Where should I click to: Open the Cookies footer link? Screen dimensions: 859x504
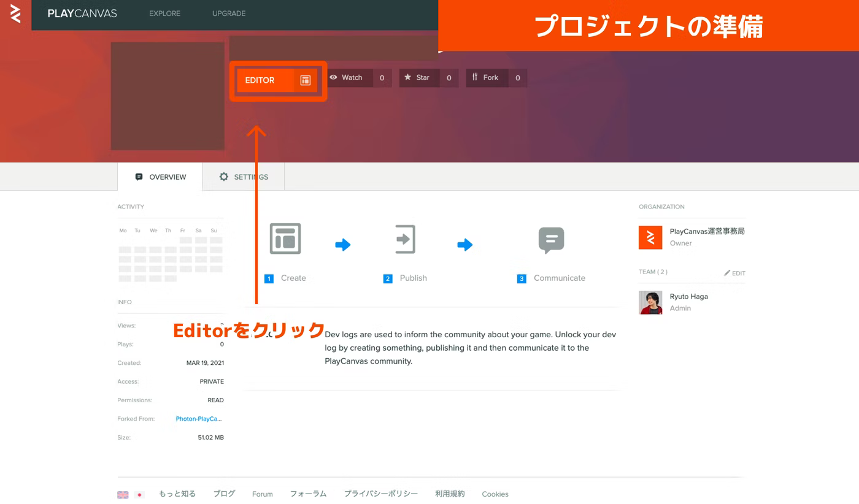[495, 494]
